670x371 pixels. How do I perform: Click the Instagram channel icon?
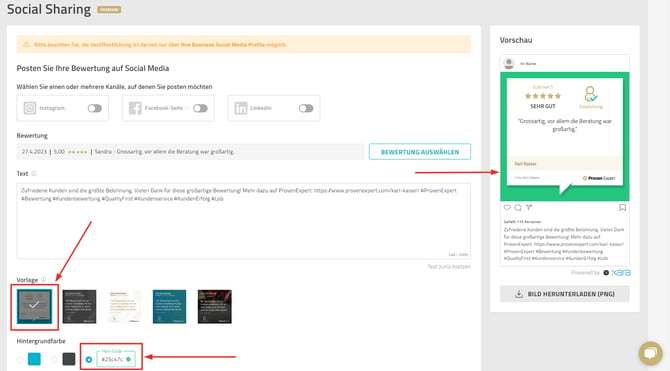(30, 108)
